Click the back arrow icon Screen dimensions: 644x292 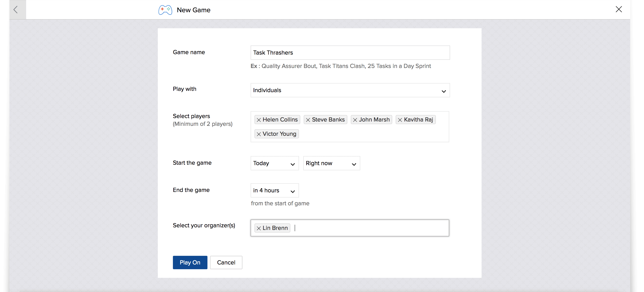click(16, 10)
